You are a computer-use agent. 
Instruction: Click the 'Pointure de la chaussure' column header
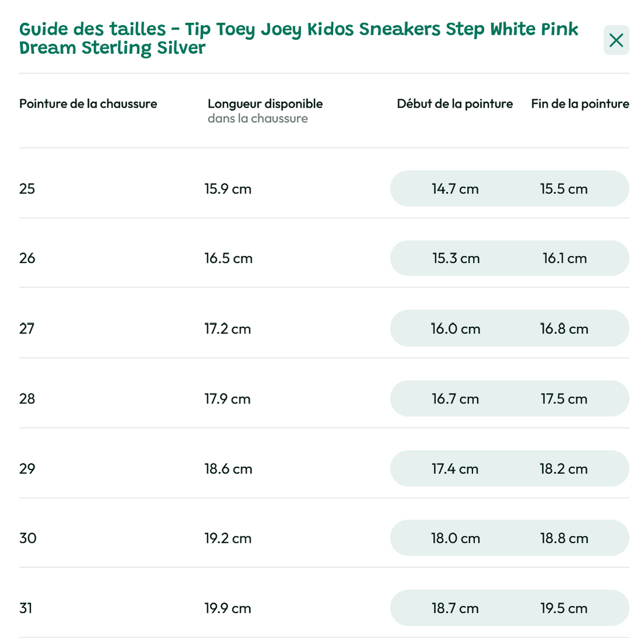coord(88,104)
